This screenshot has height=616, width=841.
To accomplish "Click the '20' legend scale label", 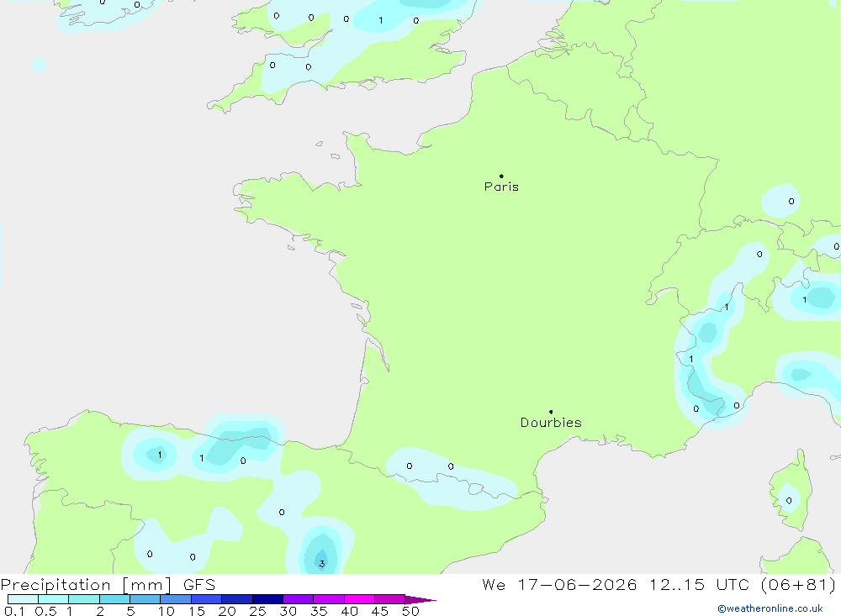I will coord(227,611).
